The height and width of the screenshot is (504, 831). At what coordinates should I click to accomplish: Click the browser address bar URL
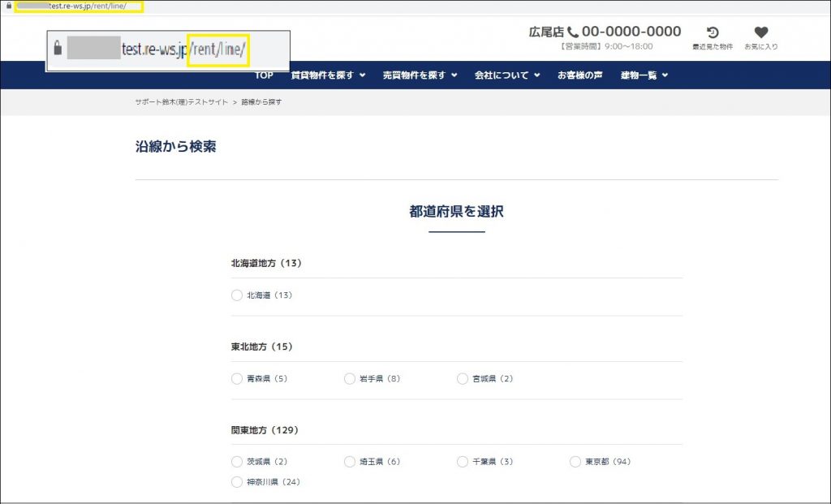point(77,6)
